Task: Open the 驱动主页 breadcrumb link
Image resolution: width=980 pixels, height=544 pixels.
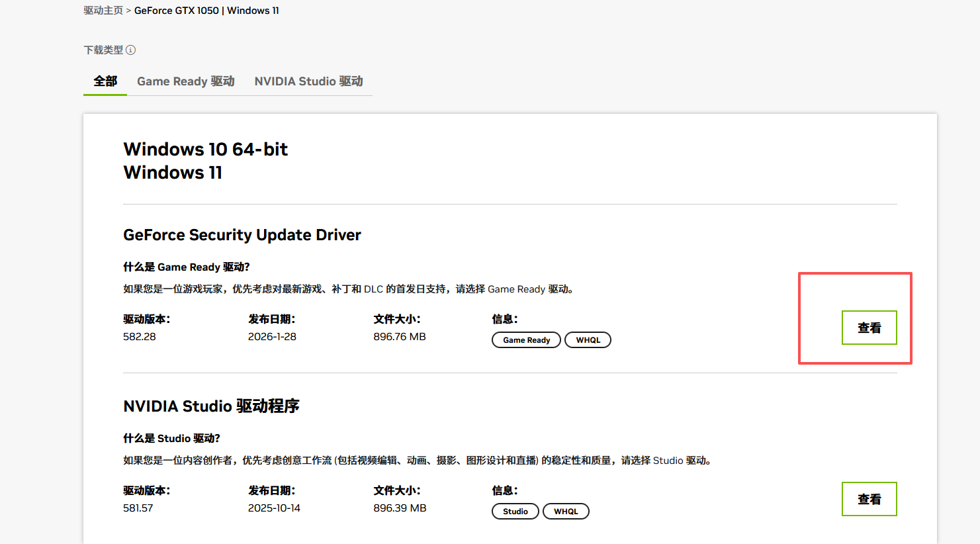Action: [x=103, y=11]
